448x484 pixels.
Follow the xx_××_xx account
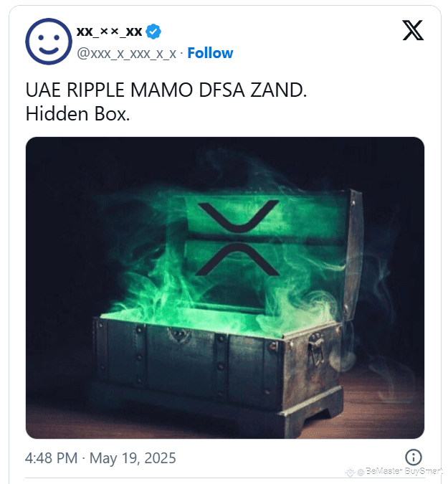tap(210, 53)
